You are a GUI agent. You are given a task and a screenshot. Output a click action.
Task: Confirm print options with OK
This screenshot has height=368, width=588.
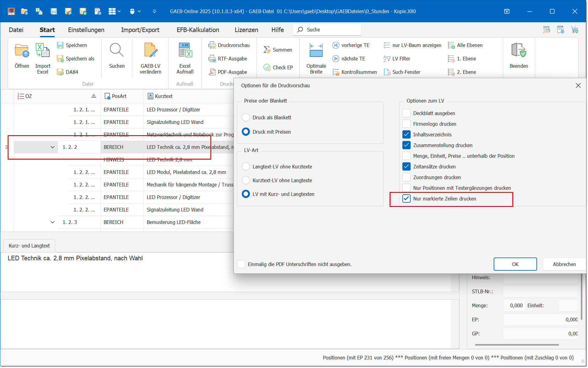click(515, 264)
